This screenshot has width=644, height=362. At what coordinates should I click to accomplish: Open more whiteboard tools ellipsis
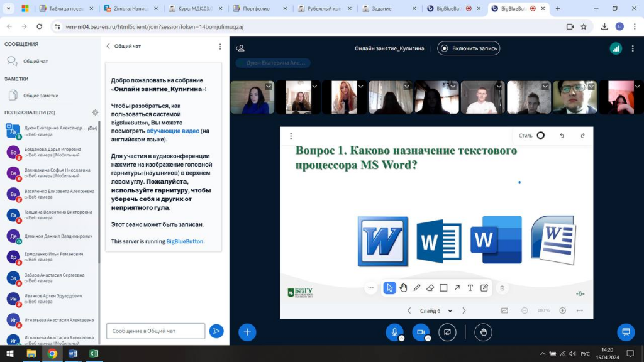coord(371,288)
